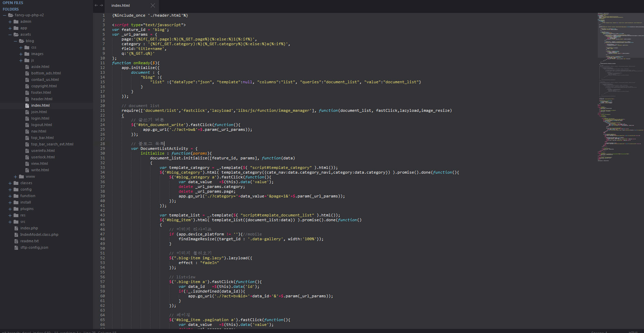Viewport: 644px width, 333px height.
Task: Click the include_once header.html code line
Action: pos(150,15)
